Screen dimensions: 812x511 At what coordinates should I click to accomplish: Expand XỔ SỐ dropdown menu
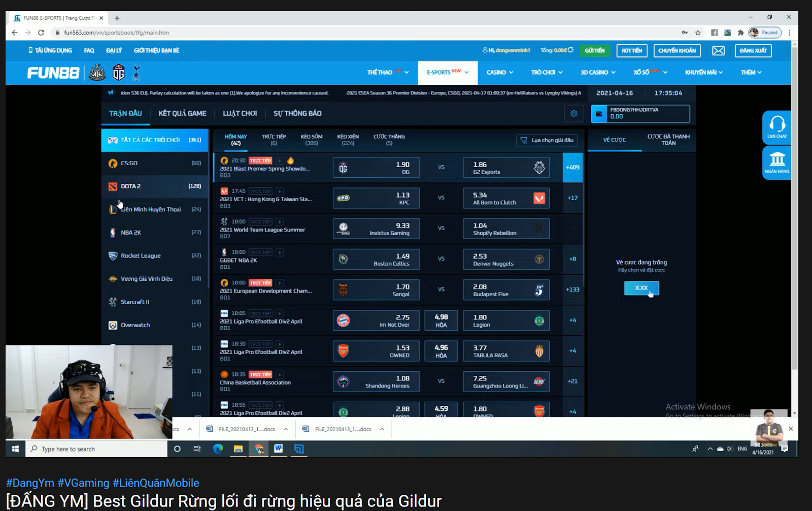click(x=650, y=73)
